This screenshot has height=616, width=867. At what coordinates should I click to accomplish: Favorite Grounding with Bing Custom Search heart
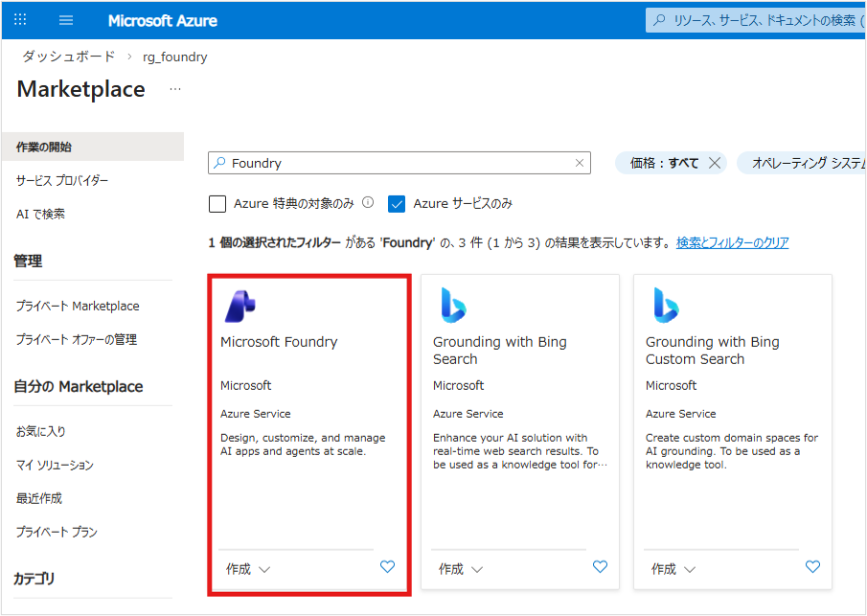click(x=812, y=567)
